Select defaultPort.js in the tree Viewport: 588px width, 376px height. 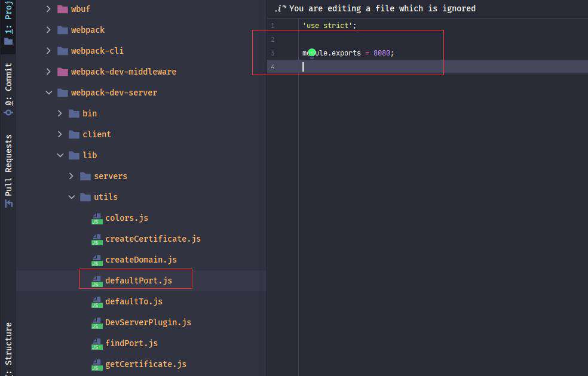click(x=139, y=281)
